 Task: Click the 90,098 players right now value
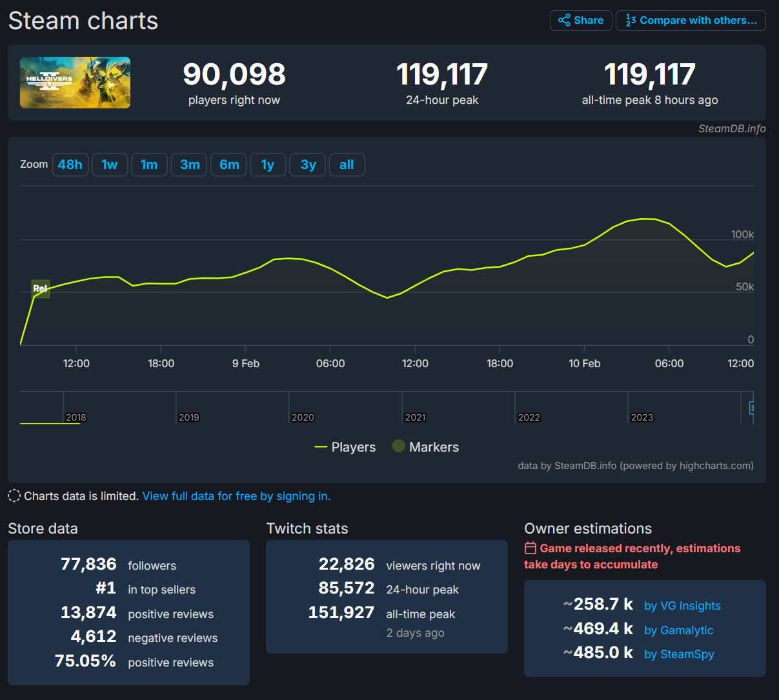click(234, 75)
